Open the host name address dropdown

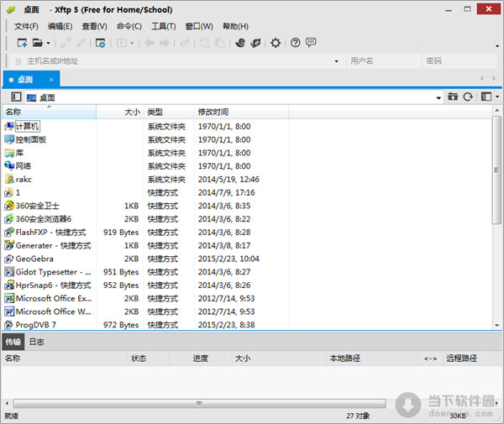coord(336,61)
